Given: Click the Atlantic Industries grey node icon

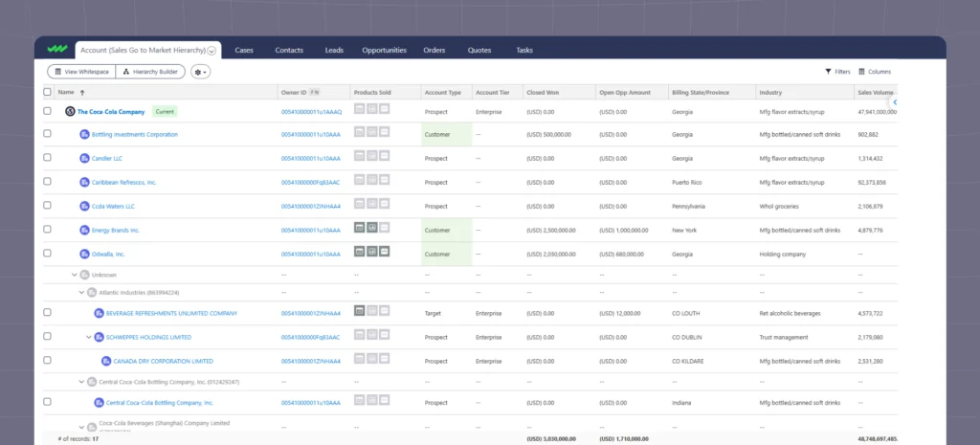Looking at the screenshot, I should [92, 292].
